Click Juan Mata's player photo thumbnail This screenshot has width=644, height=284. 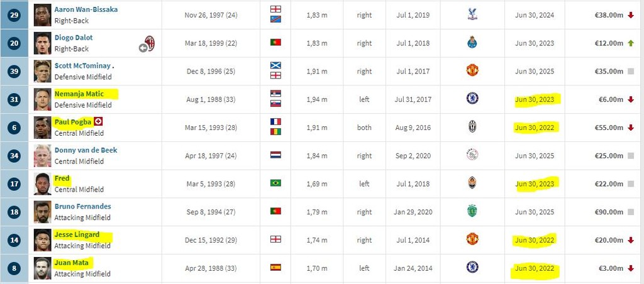click(42, 268)
